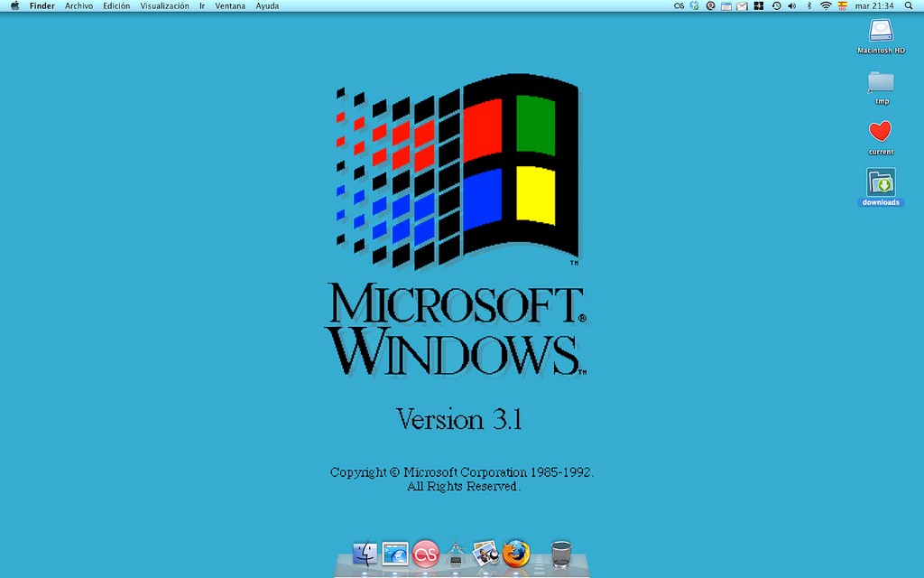Open the Edición menu
Screen dimensions: 924x578
click(x=116, y=6)
